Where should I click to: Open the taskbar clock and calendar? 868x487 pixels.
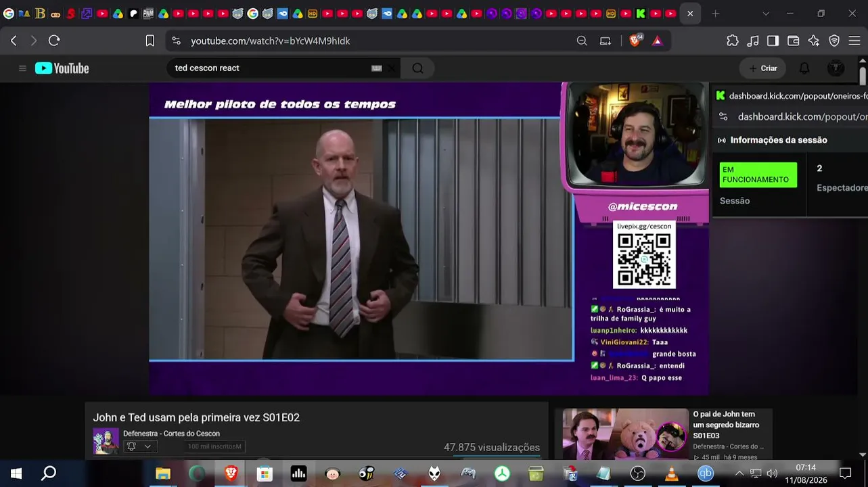806,473
